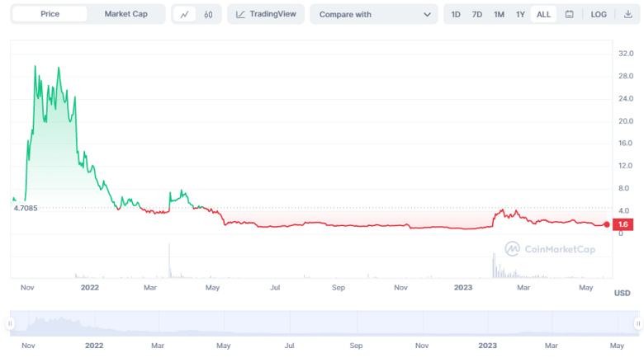Screen dimensions: 644x358
Task: Select 1Y time range
Action: 520,14
